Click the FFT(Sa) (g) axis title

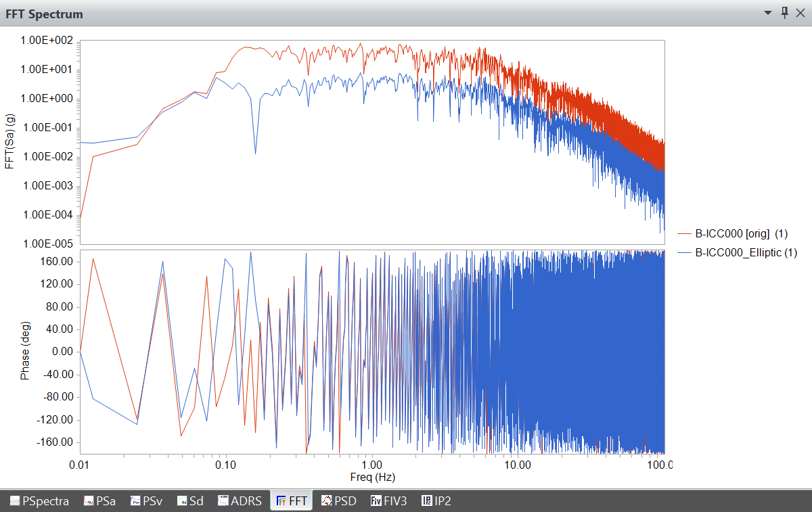click(9, 142)
